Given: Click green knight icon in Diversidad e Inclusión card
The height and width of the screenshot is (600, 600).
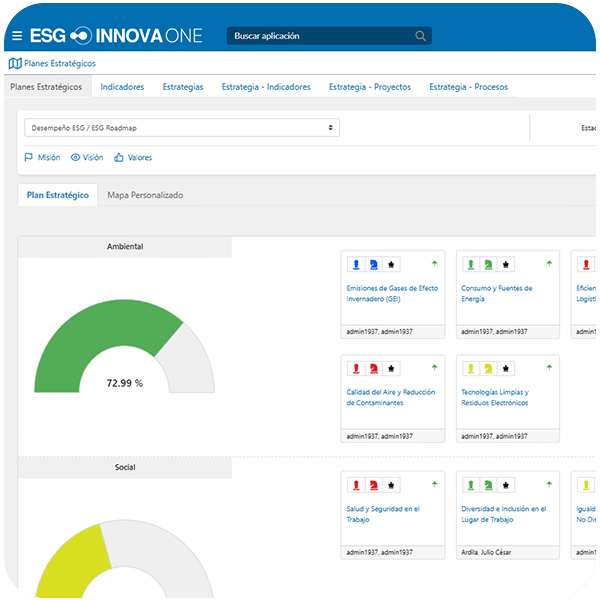Looking at the screenshot, I should pos(489,485).
